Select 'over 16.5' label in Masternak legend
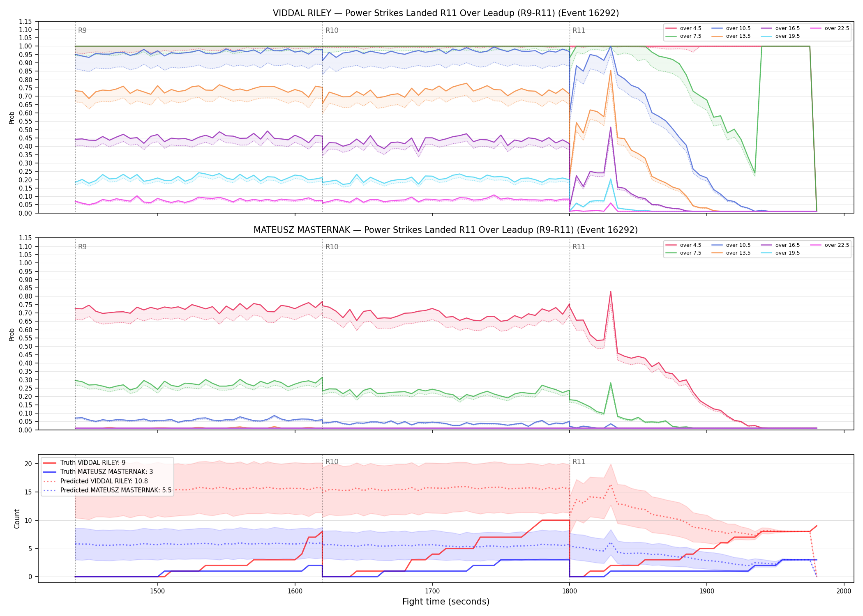The image size is (863, 616). click(788, 245)
